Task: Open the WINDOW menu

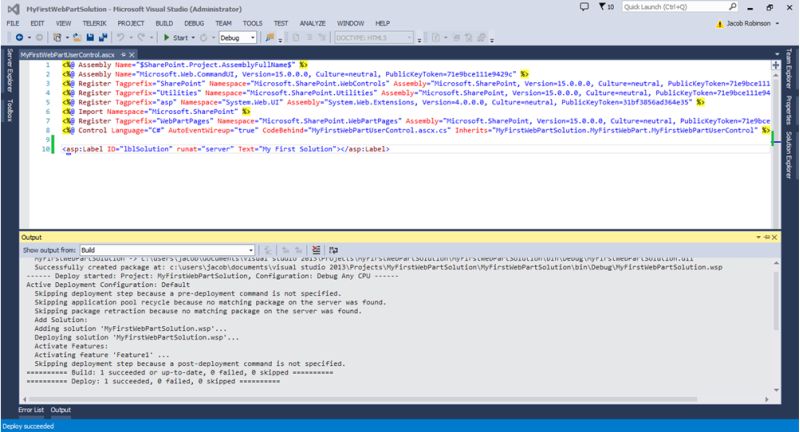Action: click(x=350, y=23)
